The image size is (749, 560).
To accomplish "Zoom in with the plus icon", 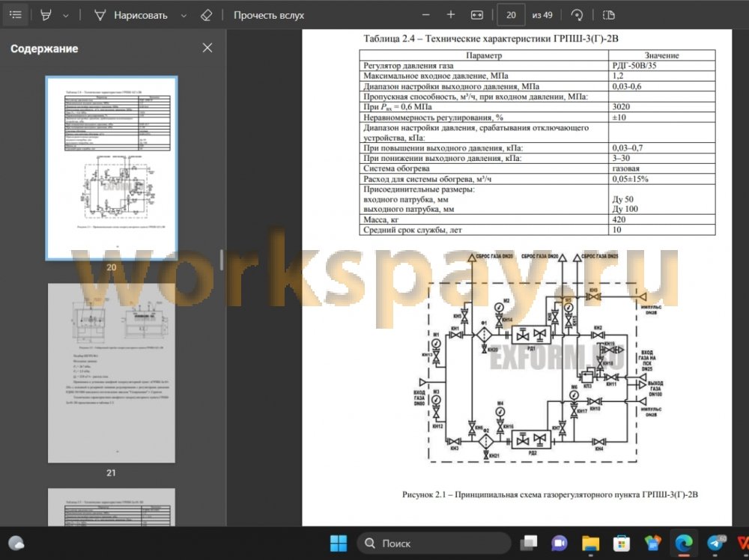I will [450, 15].
